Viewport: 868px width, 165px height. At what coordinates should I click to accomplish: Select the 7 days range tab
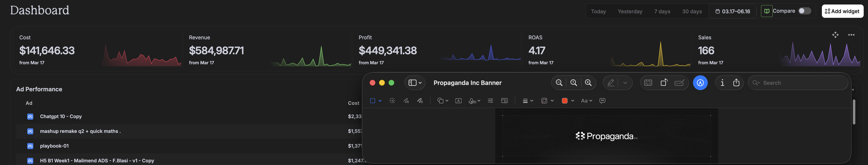point(662,11)
